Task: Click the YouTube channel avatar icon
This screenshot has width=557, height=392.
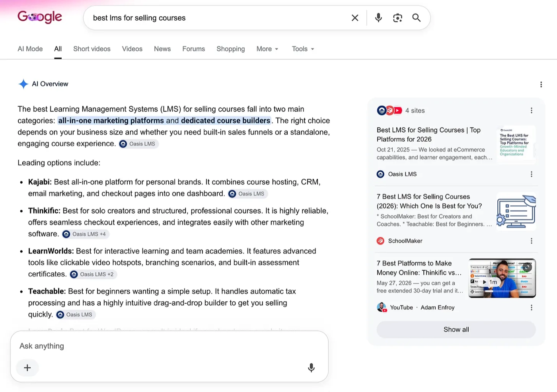Action: [x=382, y=307]
